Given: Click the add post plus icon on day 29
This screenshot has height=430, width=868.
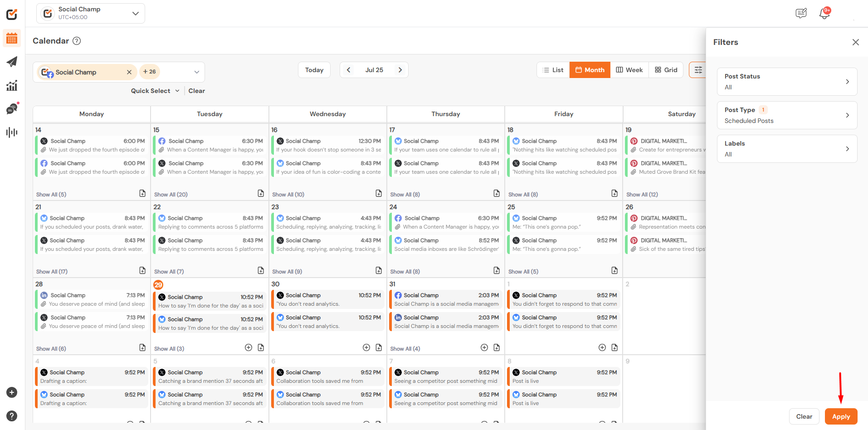Looking at the screenshot, I should pos(249,347).
